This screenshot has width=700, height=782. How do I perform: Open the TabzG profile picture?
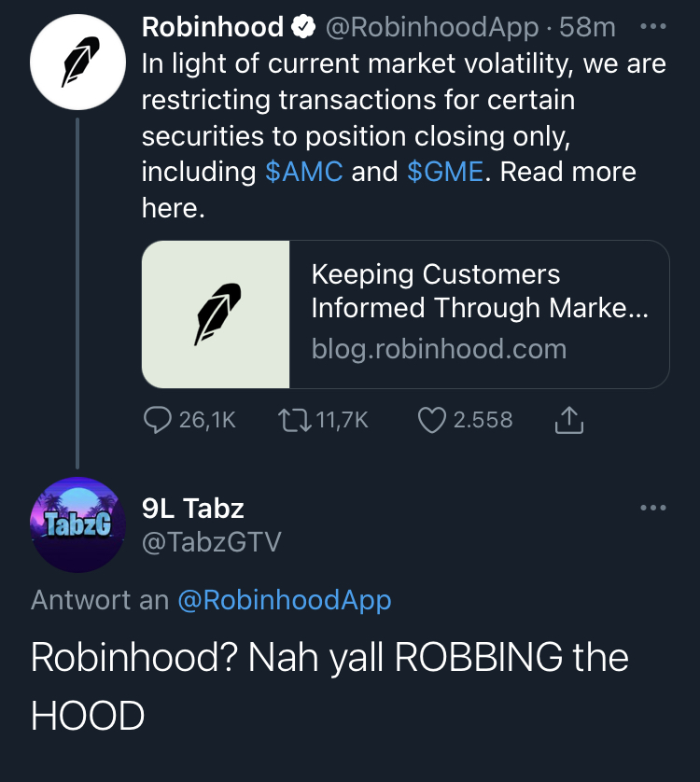pyautogui.click(x=77, y=524)
